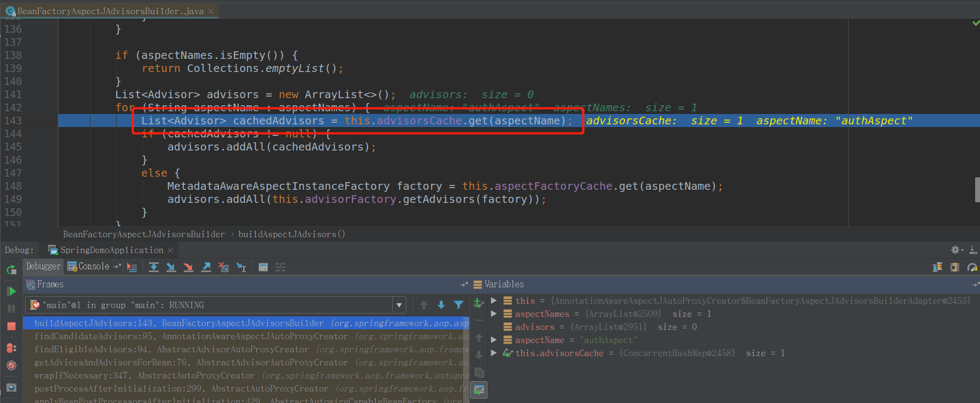
Task: Click BeanFactoryAspectJAdvisorsBuilder in the breadcrumb
Action: coord(144,234)
